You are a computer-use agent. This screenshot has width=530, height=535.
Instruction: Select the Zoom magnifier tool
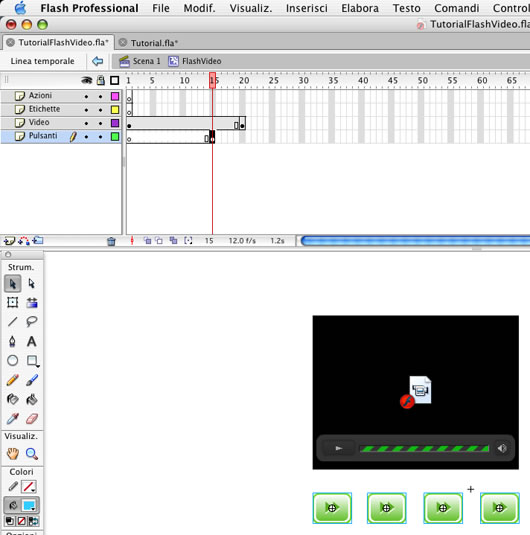point(32,454)
